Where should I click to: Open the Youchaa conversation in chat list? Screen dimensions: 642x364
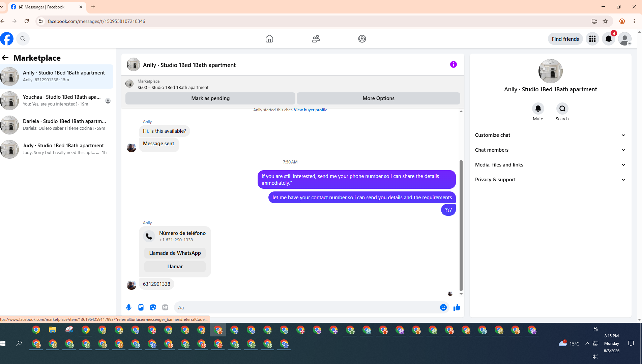click(x=57, y=101)
